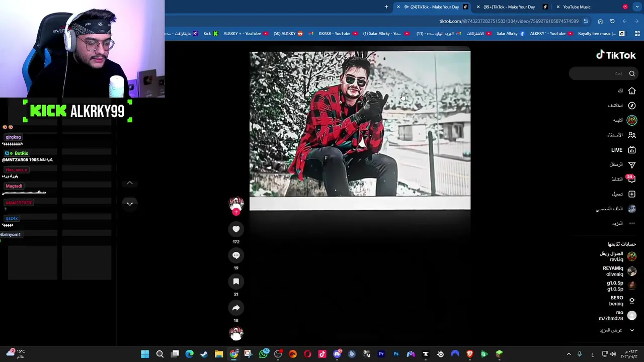Open a new browser tab with the plus button
Screen dimensions: 644x362
click(x=386, y=7)
